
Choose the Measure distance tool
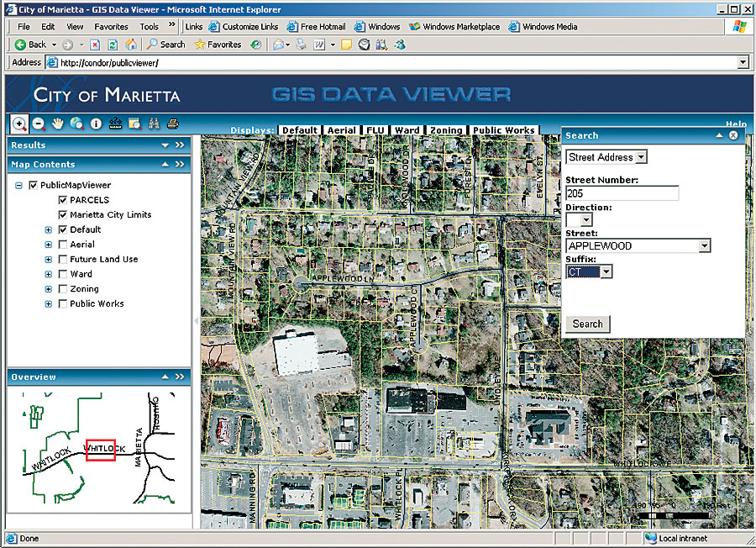[115, 124]
